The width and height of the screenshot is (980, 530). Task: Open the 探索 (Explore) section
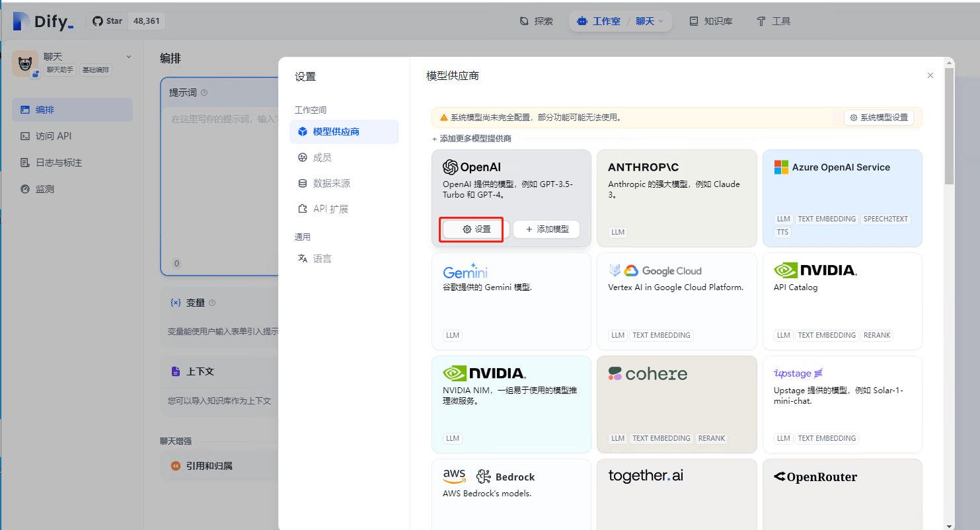537,20
